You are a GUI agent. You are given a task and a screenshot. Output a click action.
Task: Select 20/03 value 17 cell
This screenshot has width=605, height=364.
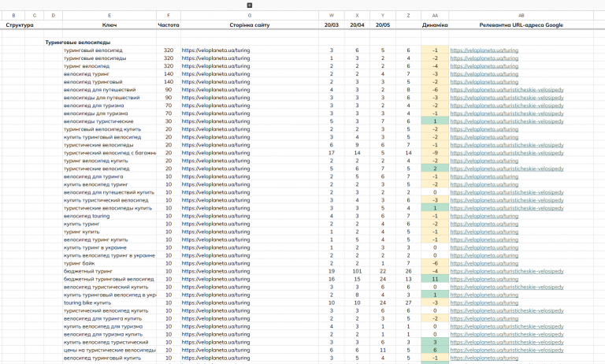[332, 153]
